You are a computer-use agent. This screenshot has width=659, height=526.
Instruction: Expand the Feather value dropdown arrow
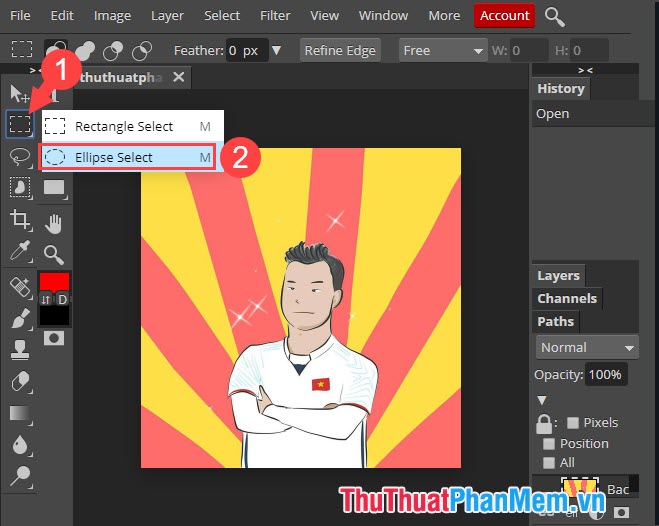point(277,50)
